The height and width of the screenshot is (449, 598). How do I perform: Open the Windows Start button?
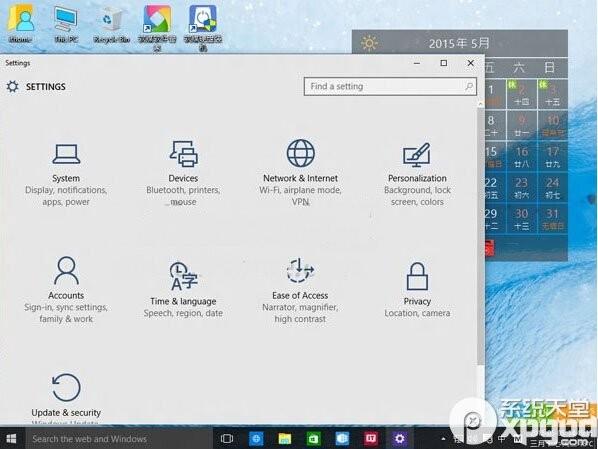(x=11, y=439)
